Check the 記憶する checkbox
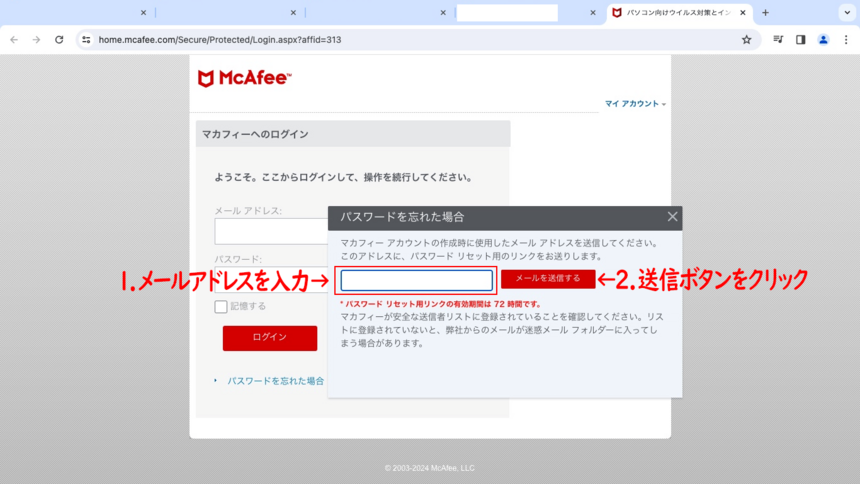Image resolution: width=860 pixels, height=484 pixels. click(x=220, y=306)
